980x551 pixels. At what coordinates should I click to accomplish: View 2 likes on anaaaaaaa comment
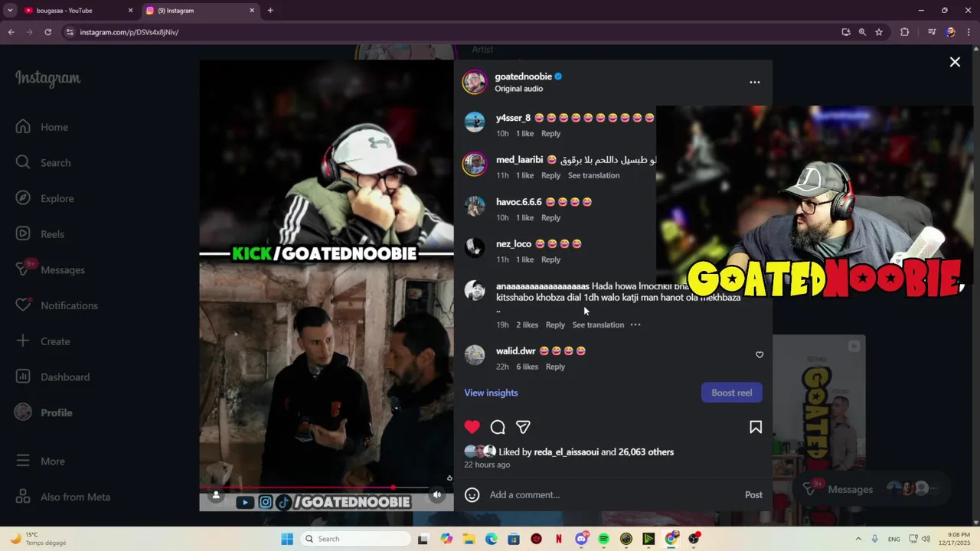(527, 324)
